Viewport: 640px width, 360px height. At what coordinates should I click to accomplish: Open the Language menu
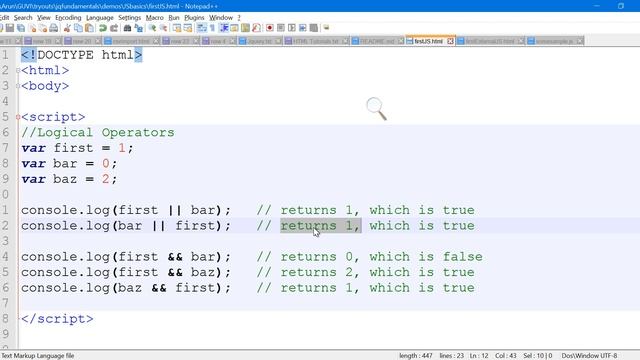tap(100, 18)
